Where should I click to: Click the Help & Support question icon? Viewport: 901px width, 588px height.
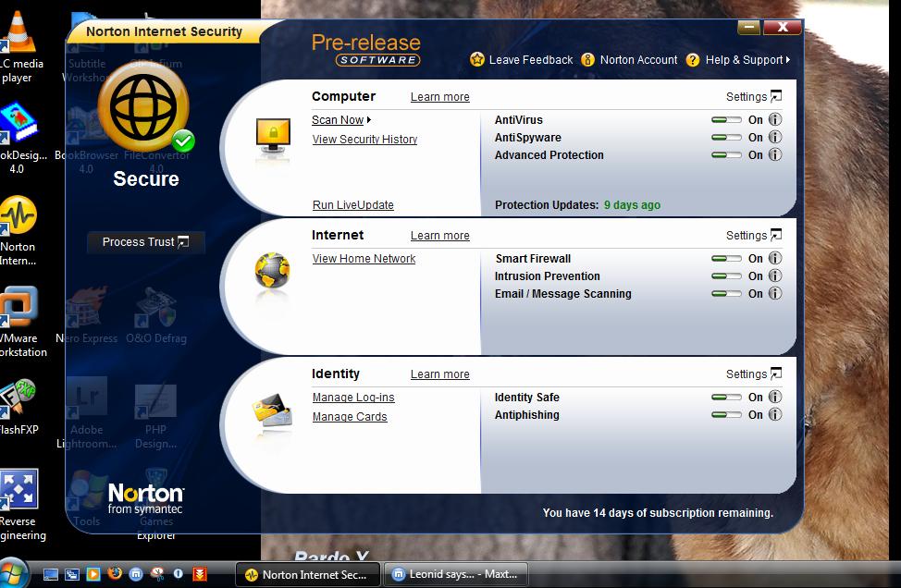pyautogui.click(x=693, y=60)
